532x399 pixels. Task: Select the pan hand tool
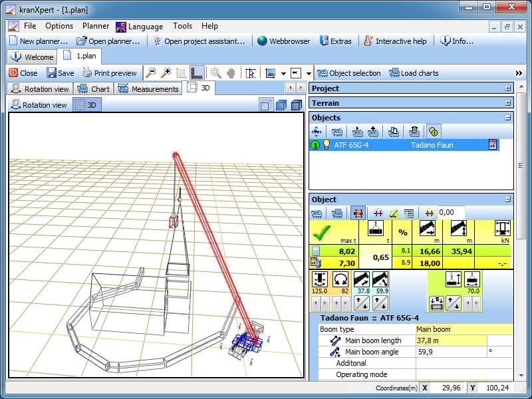coord(230,73)
